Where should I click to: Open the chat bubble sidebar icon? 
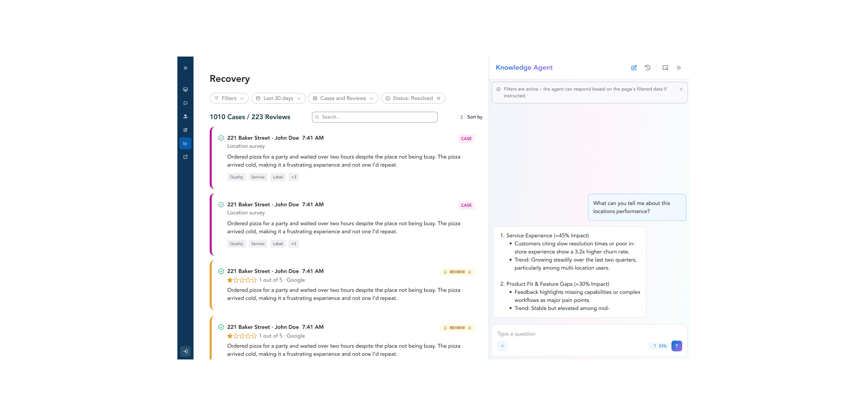point(185,103)
